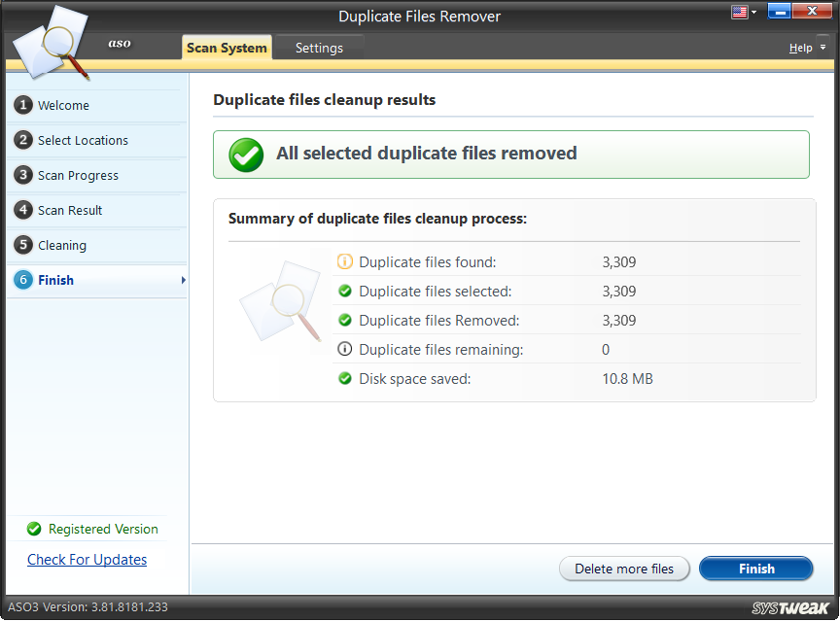Switch to the Settings tab

tap(318, 47)
